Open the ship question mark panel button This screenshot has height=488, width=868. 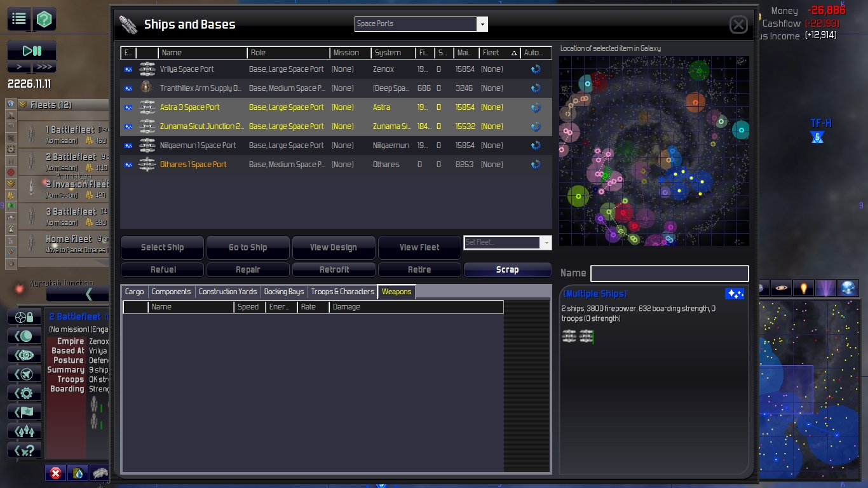tap(24, 451)
